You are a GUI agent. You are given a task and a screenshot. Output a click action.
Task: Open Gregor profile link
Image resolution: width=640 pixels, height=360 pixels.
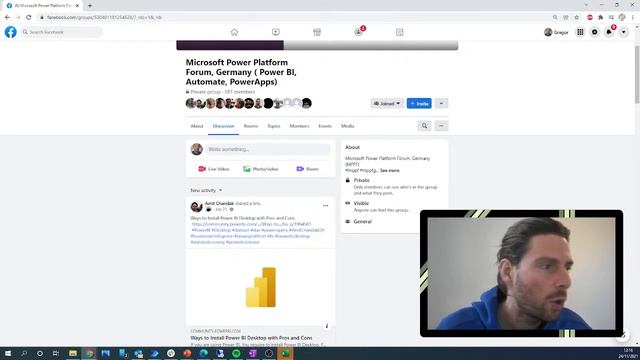point(556,32)
